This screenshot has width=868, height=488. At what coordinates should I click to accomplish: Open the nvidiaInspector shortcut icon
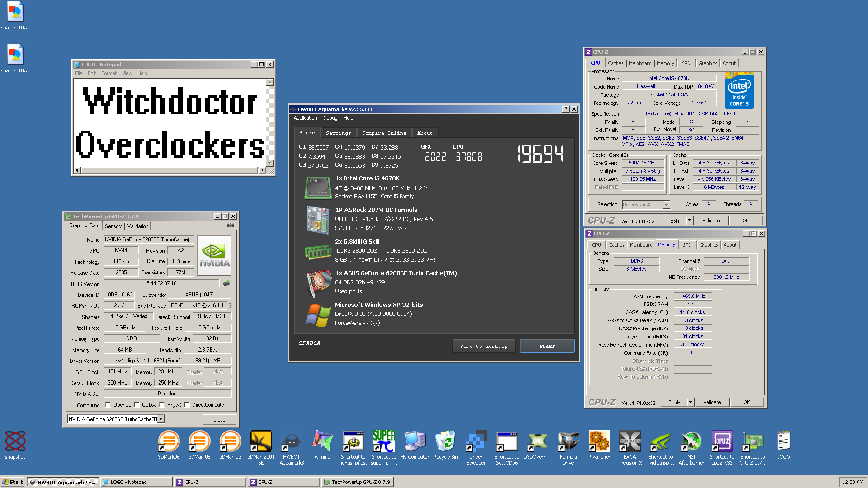tap(660, 447)
